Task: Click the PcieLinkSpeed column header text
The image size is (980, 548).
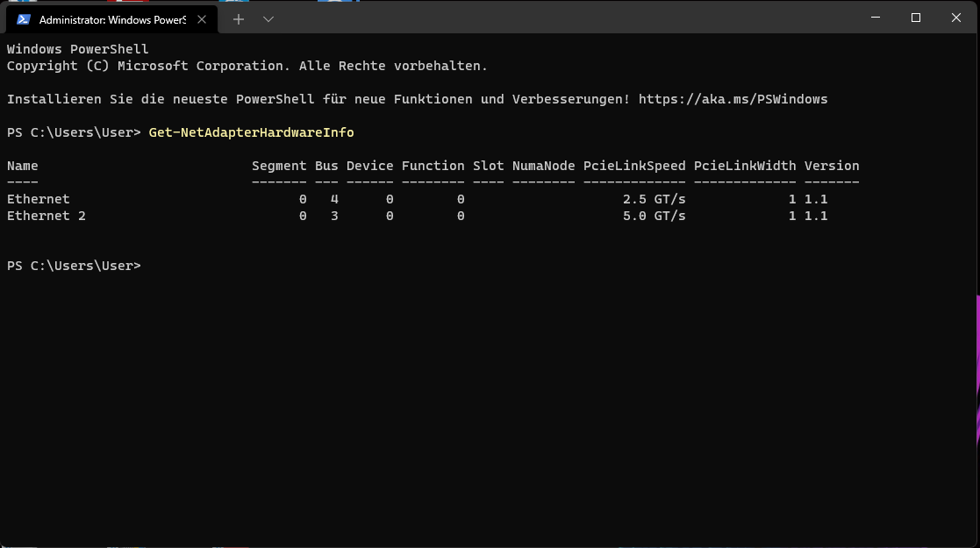Action: click(633, 166)
